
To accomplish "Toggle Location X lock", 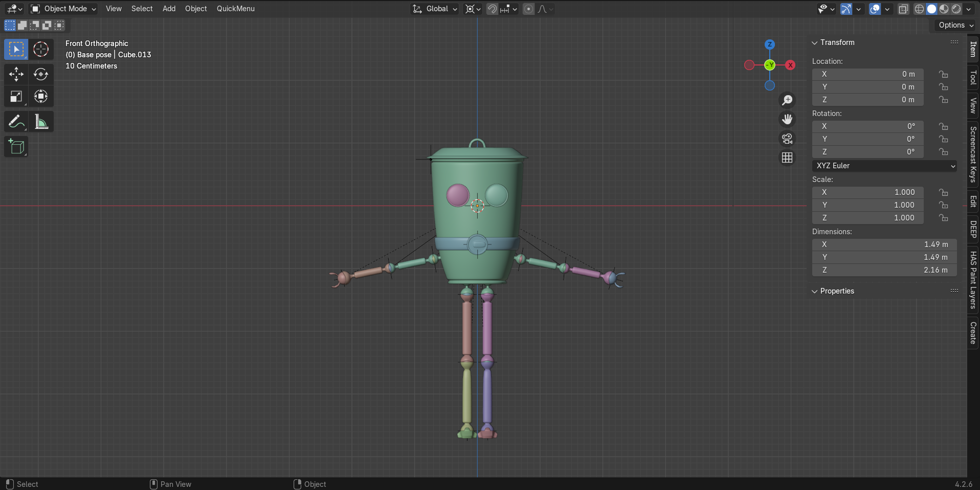I will tap(944, 74).
